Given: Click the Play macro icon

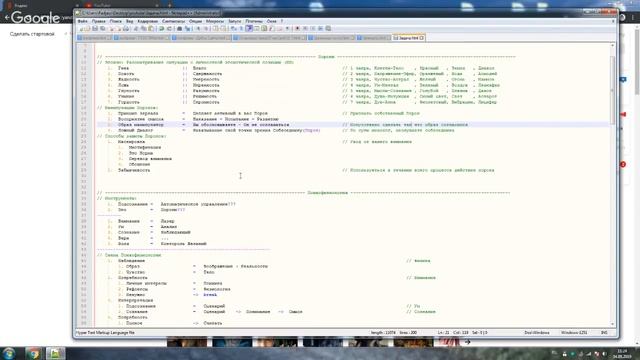Looking at the screenshot, I should (x=313, y=29).
